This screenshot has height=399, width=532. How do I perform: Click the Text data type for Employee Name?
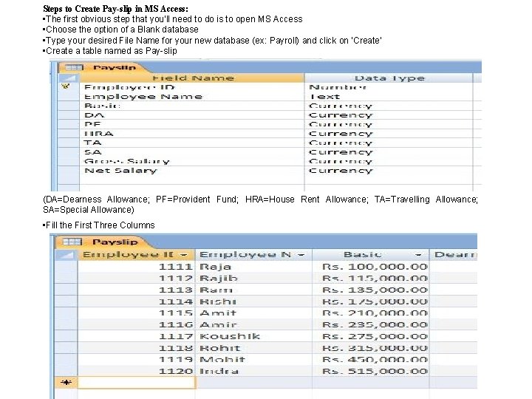point(389,96)
